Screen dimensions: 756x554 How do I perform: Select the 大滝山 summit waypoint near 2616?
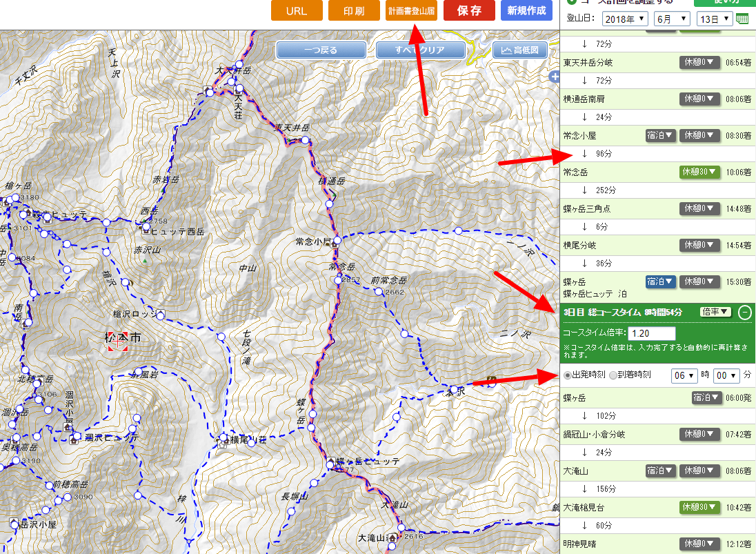pyautogui.click(x=401, y=528)
